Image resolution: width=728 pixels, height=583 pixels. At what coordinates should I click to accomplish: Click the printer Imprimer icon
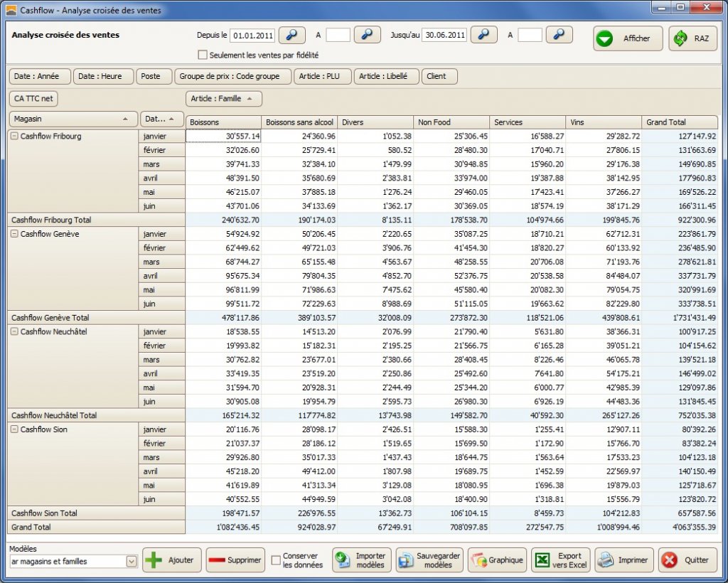(x=605, y=560)
